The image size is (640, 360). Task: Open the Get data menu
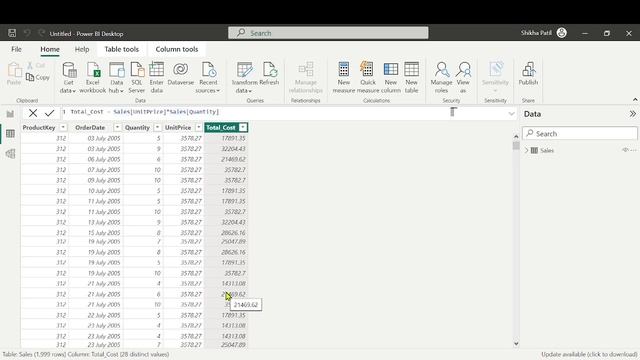pos(68,78)
